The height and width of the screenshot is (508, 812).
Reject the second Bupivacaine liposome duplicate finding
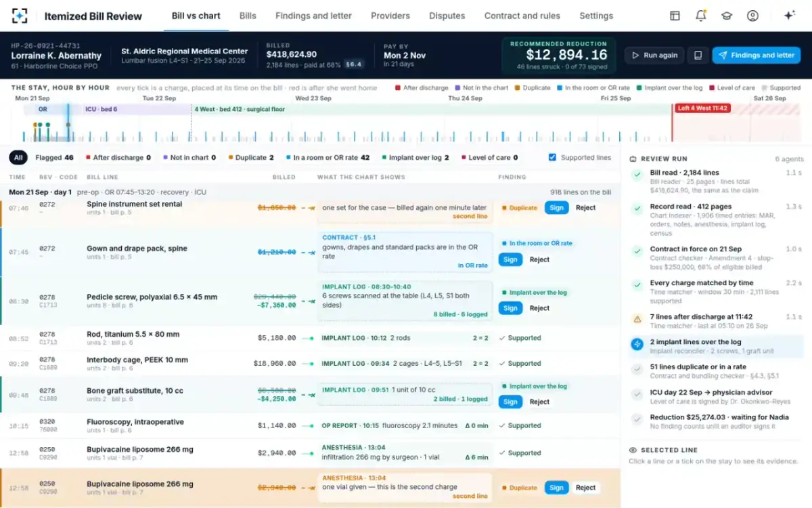pyautogui.click(x=585, y=488)
